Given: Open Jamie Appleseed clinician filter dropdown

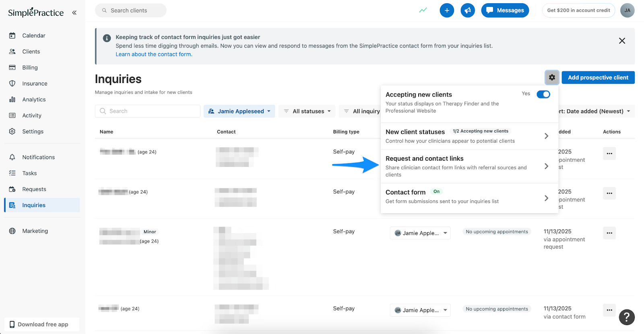Looking at the screenshot, I should point(239,111).
